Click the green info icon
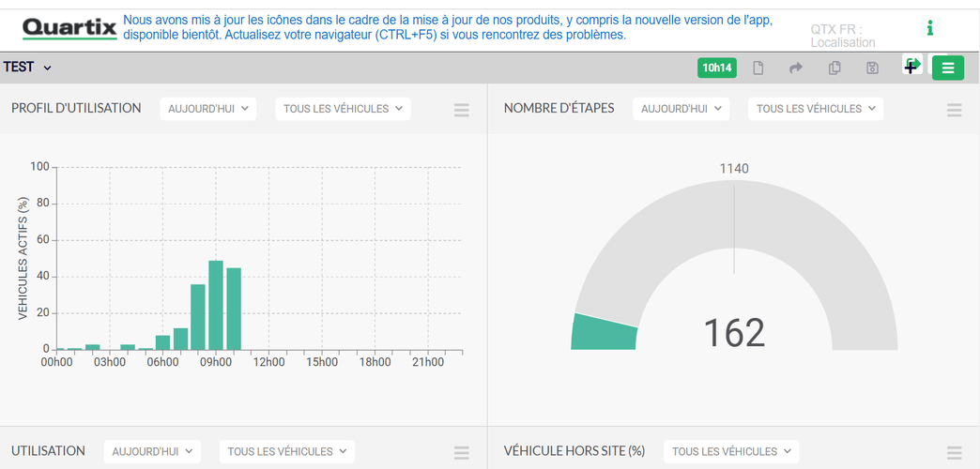 tap(929, 28)
